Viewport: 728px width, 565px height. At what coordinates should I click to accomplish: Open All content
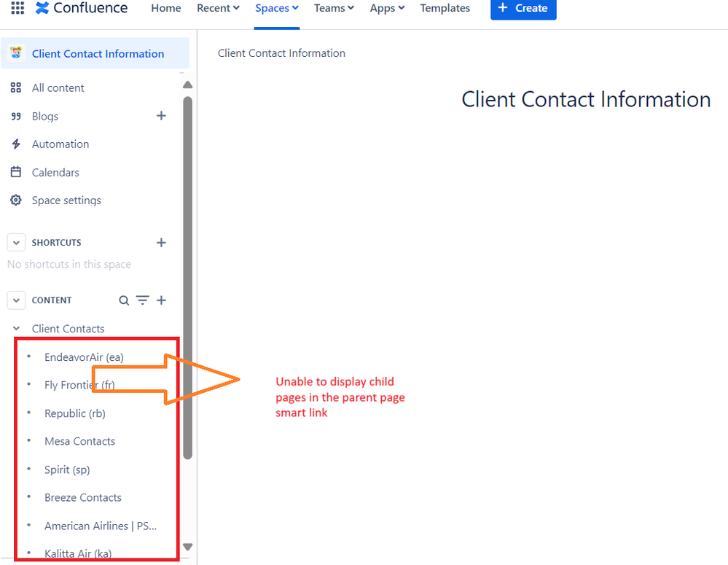(58, 87)
